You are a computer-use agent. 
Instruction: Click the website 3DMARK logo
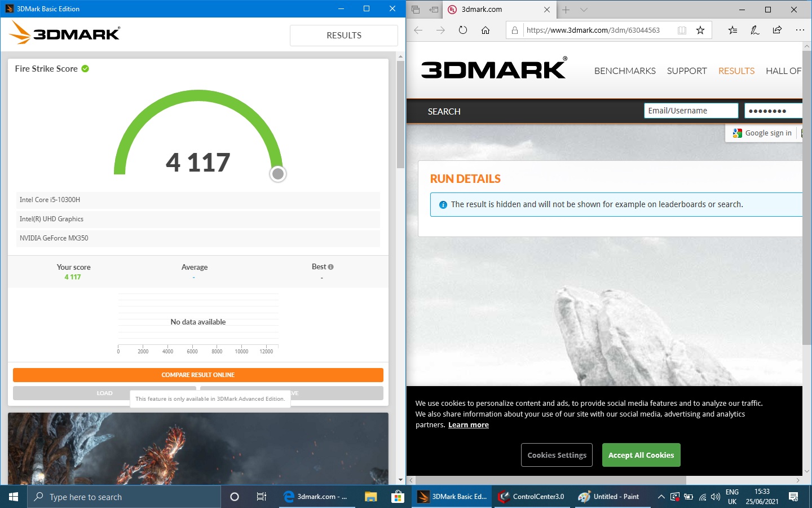tap(494, 68)
